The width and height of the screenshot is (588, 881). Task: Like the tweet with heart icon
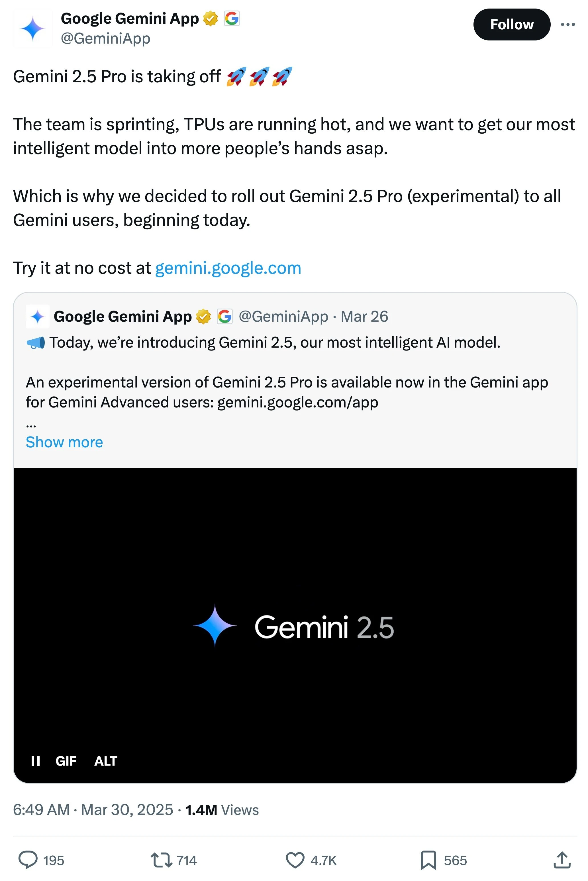(295, 860)
